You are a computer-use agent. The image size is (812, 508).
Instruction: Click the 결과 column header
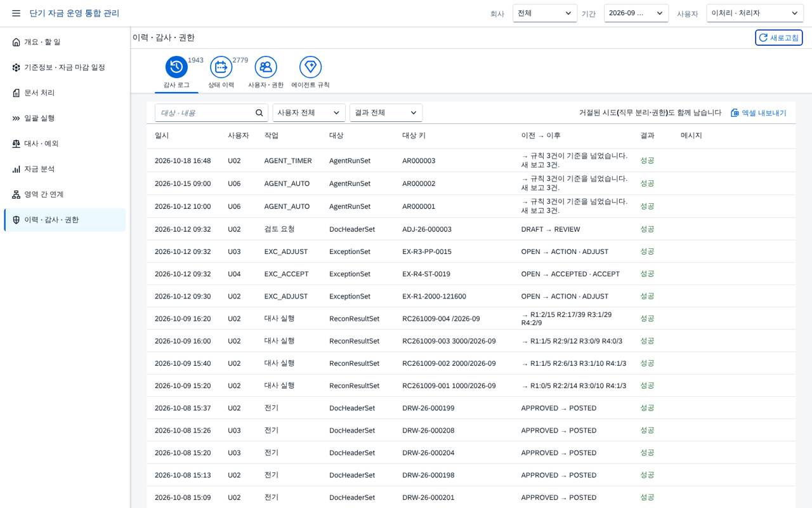tap(647, 136)
